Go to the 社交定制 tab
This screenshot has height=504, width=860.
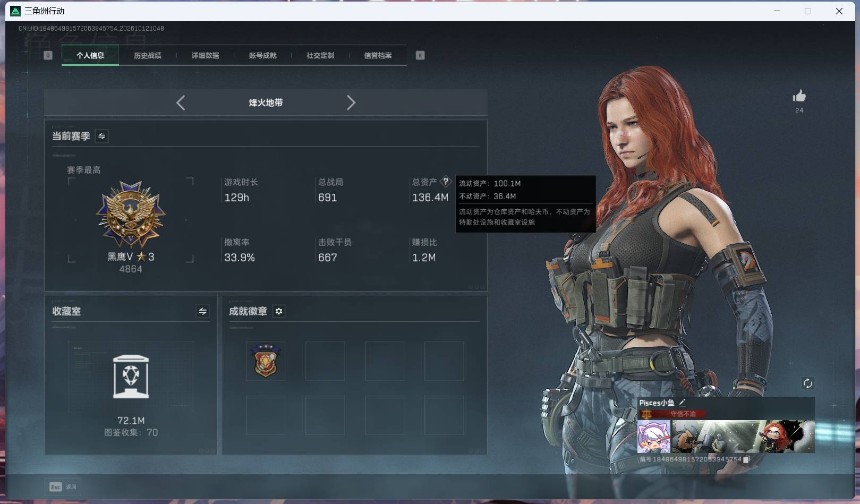coord(320,55)
